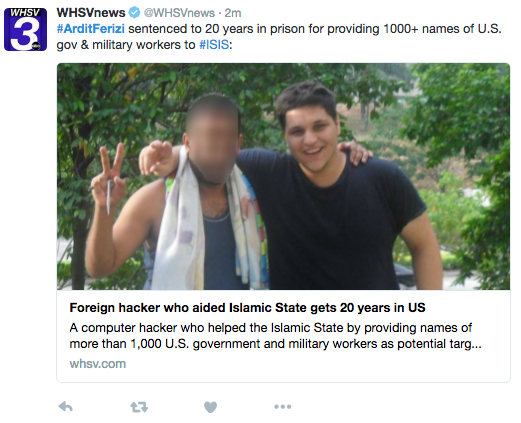Click the blue verified badge

134,13
